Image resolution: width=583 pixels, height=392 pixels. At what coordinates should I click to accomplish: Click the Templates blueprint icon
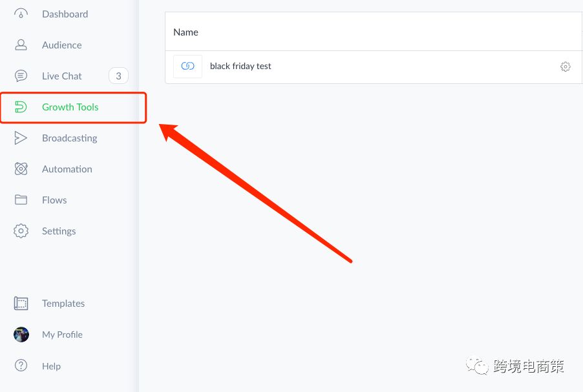point(21,303)
